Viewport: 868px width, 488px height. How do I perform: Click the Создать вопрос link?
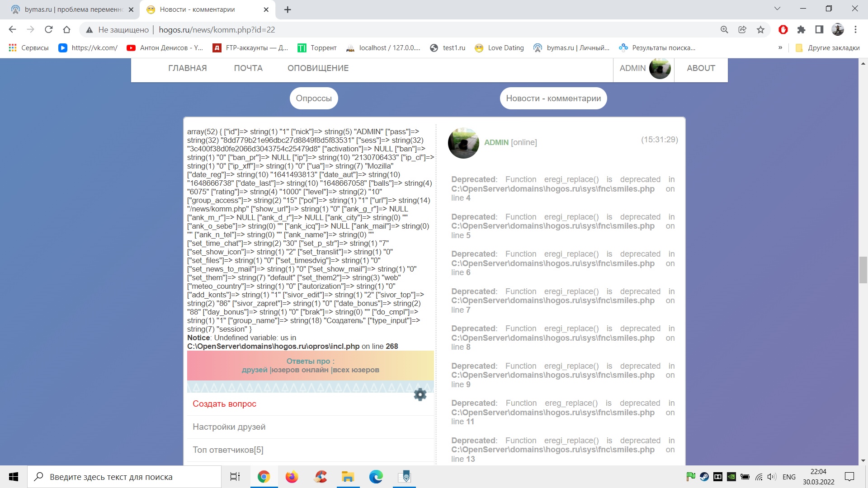[224, 404]
